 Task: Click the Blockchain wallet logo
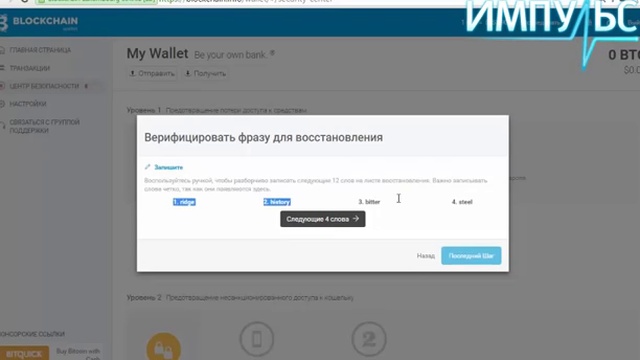39,22
